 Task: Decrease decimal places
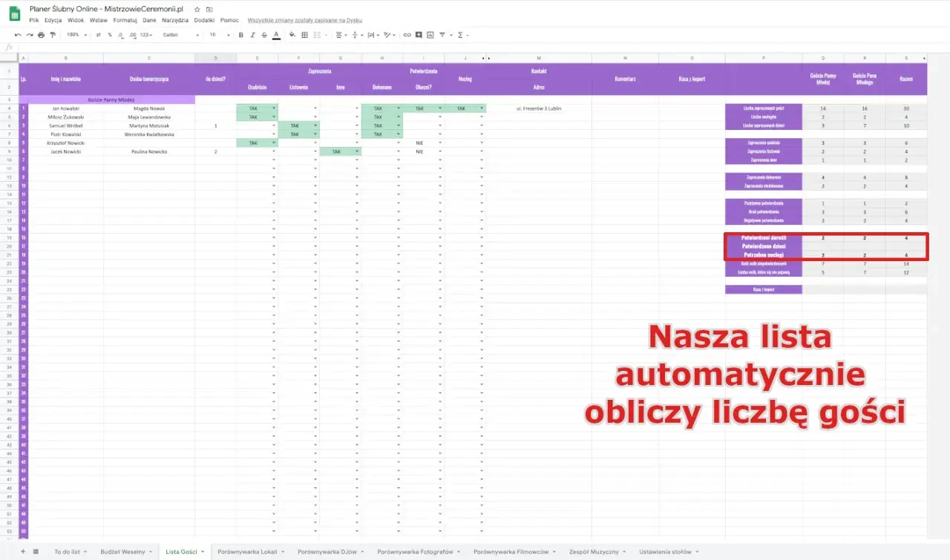(121, 35)
